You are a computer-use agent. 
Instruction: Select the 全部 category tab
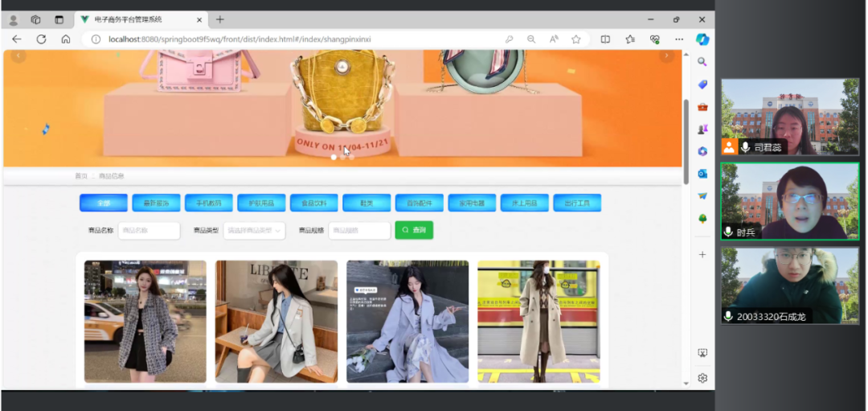[x=104, y=203]
